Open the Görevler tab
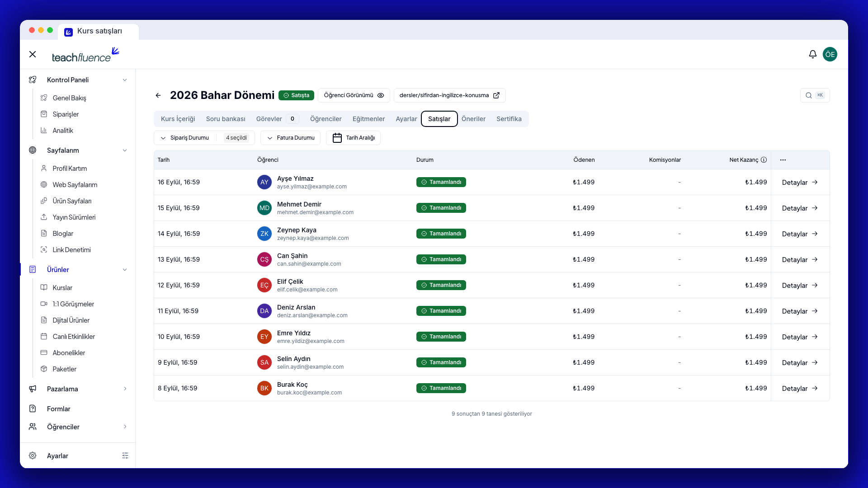 (x=277, y=119)
